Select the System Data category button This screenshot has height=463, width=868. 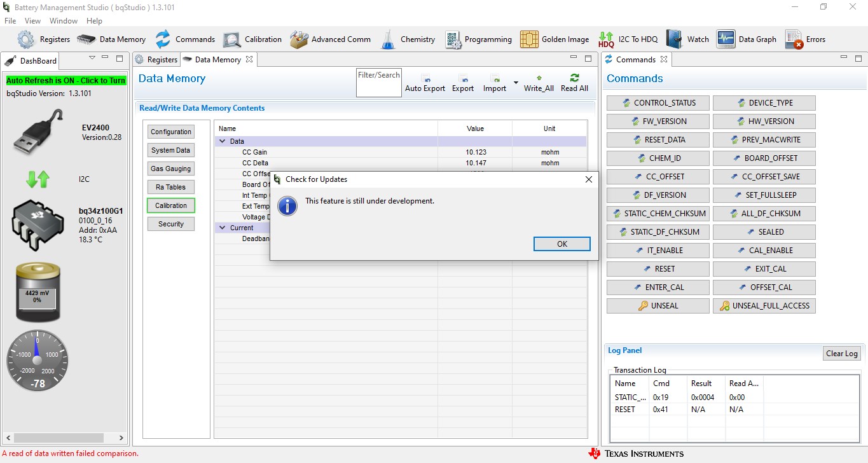tap(171, 150)
